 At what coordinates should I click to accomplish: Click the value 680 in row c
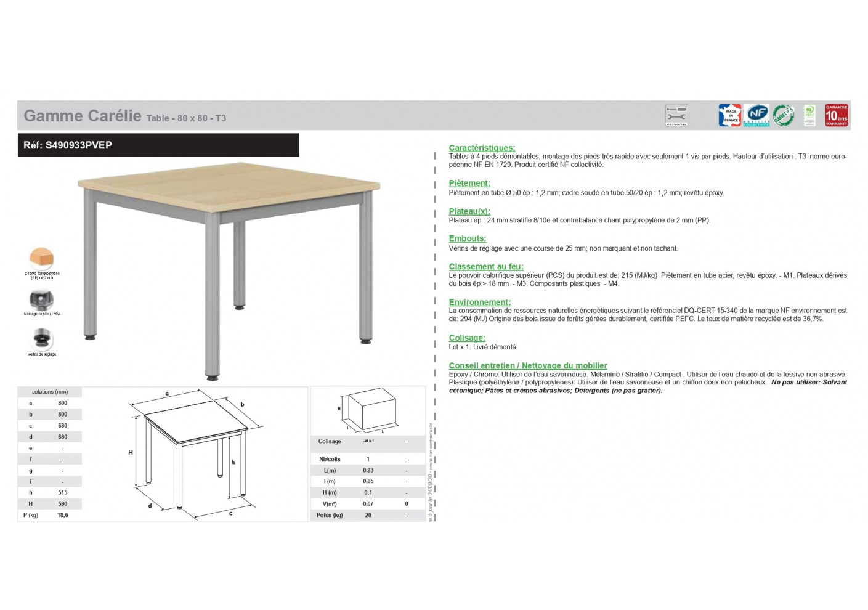coord(63,426)
